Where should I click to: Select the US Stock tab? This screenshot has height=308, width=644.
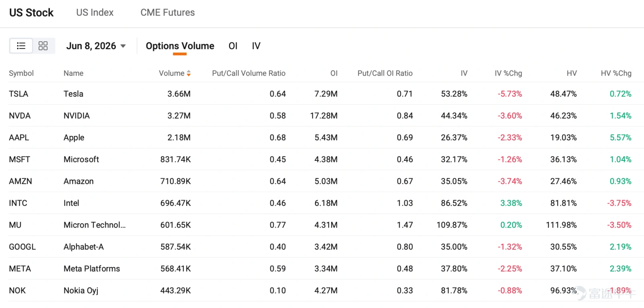(x=31, y=12)
